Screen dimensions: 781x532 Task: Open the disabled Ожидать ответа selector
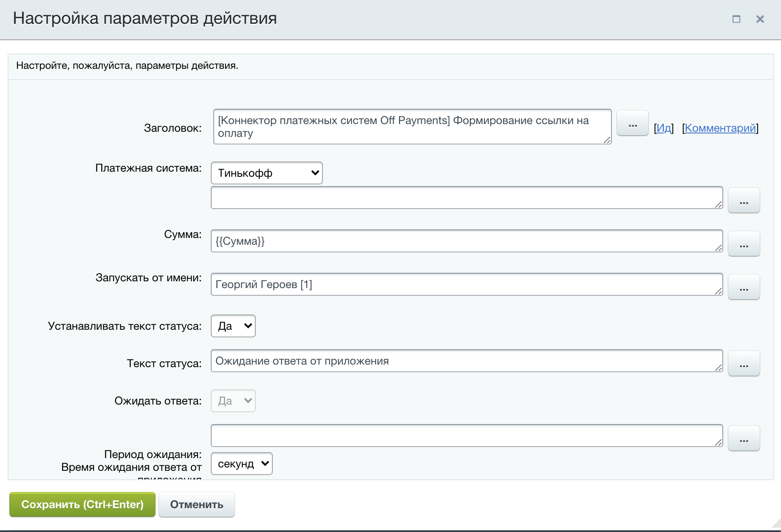click(x=233, y=400)
